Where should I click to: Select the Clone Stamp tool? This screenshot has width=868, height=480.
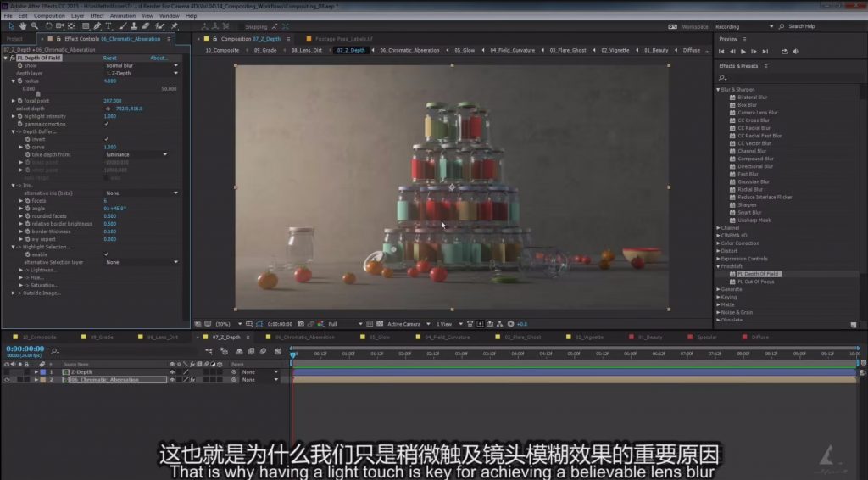133,26
